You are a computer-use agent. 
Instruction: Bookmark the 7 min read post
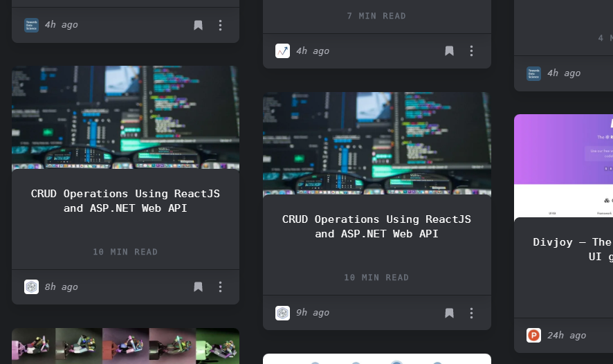(x=449, y=51)
